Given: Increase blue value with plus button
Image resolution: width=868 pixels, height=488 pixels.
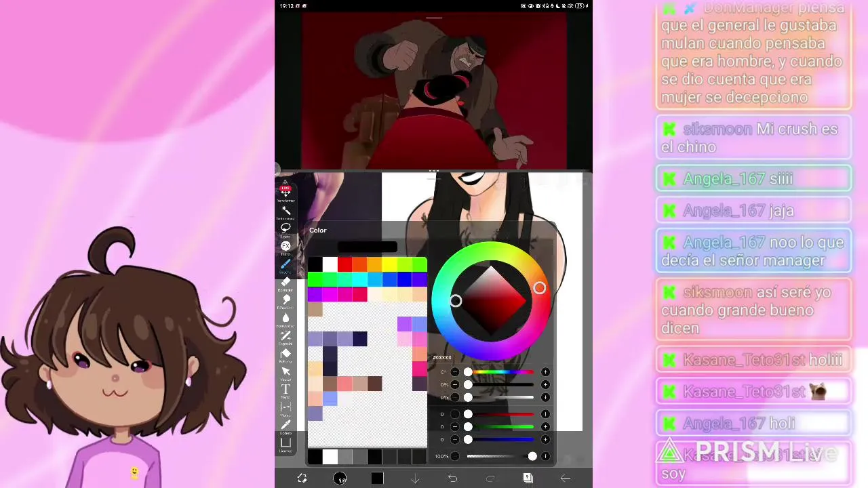Looking at the screenshot, I should (x=545, y=439).
